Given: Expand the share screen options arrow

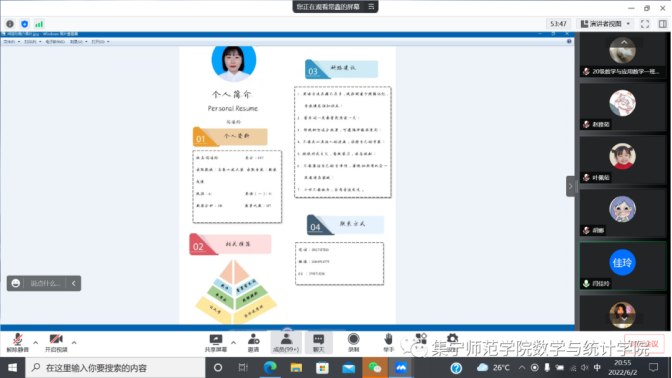Looking at the screenshot, I should [x=234, y=343].
